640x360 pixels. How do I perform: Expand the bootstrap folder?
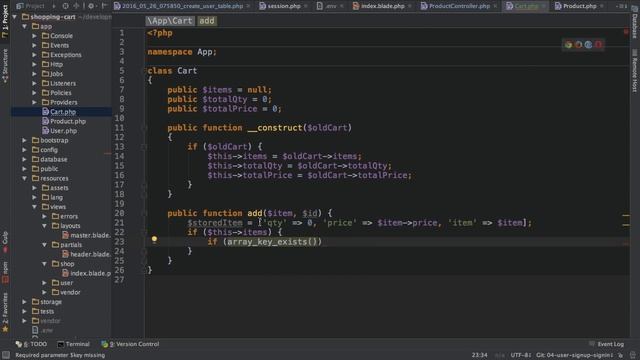coord(24,140)
